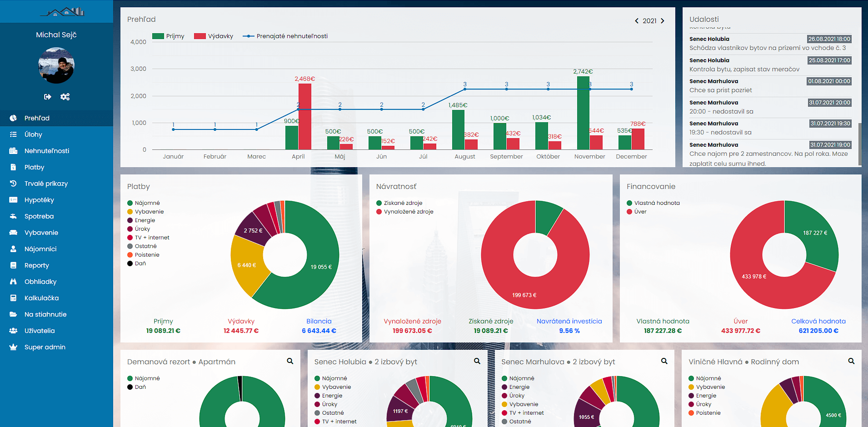
Task: Open the Nehnuteľnosti menu item
Action: [x=56, y=151]
